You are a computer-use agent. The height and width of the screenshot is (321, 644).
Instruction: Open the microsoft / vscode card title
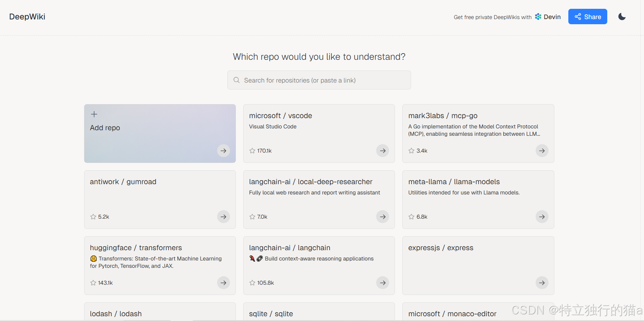pyautogui.click(x=281, y=116)
